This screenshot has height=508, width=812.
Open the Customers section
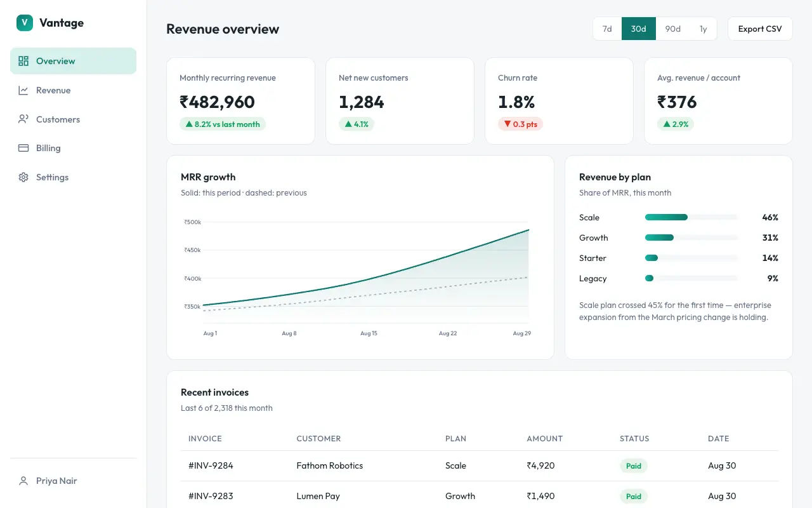[x=73, y=119]
